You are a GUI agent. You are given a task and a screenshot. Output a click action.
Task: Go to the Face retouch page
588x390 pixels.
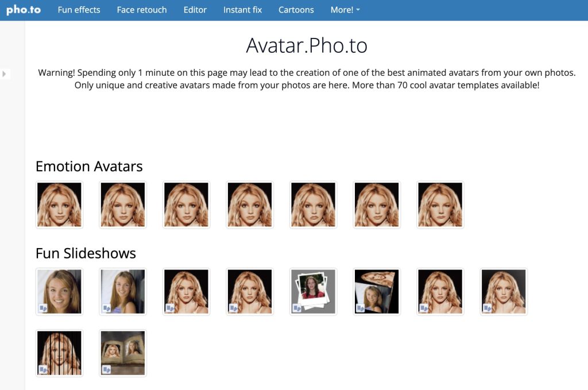pos(142,10)
